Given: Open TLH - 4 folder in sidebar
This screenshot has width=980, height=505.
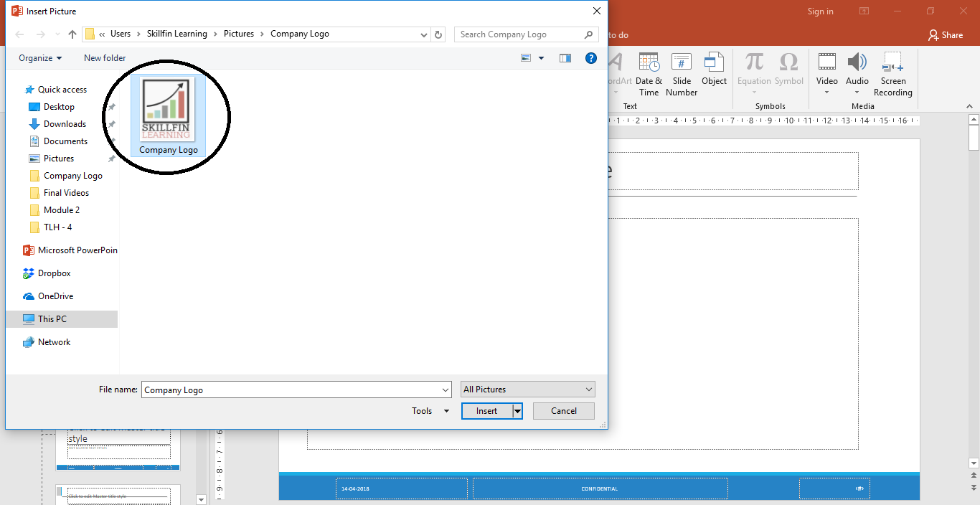Looking at the screenshot, I should [x=57, y=227].
